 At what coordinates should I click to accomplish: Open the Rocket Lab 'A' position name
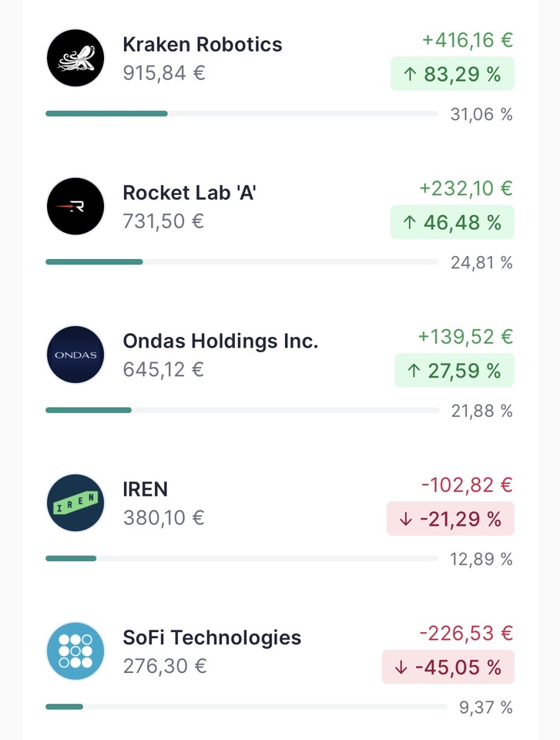[189, 193]
